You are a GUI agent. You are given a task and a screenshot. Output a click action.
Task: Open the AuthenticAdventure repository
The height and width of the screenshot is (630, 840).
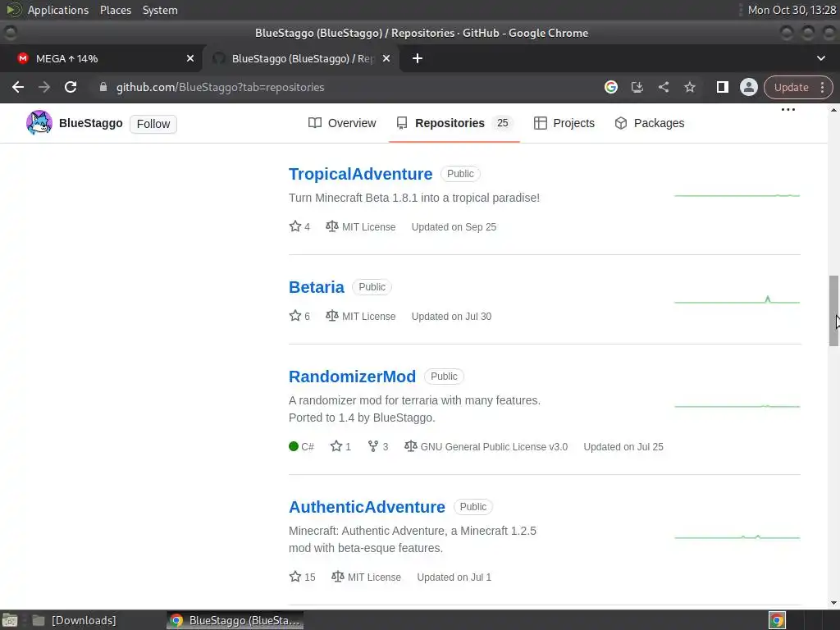(x=367, y=507)
